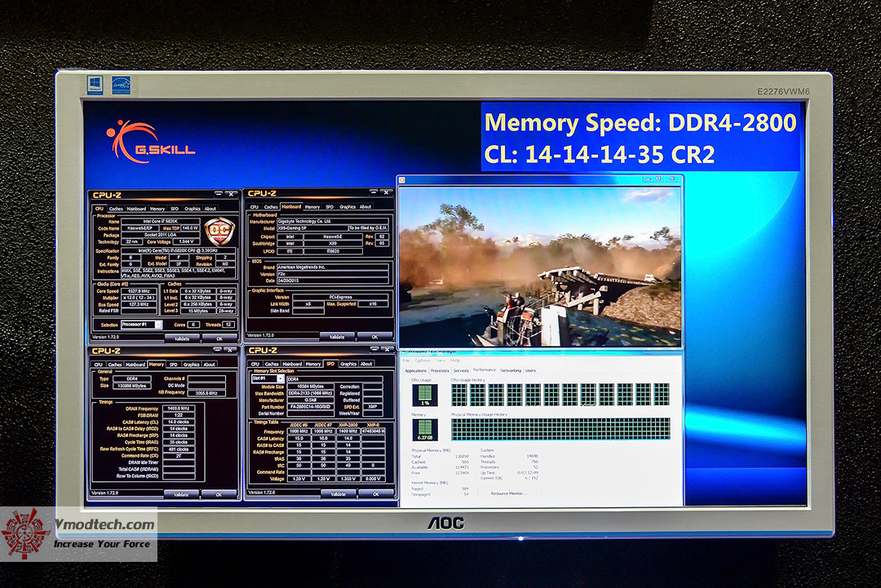Image resolution: width=881 pixels, height=588 pixels.
Task: Click the Module Size 16384 MBytes field
Action: [x=310, y=387]
